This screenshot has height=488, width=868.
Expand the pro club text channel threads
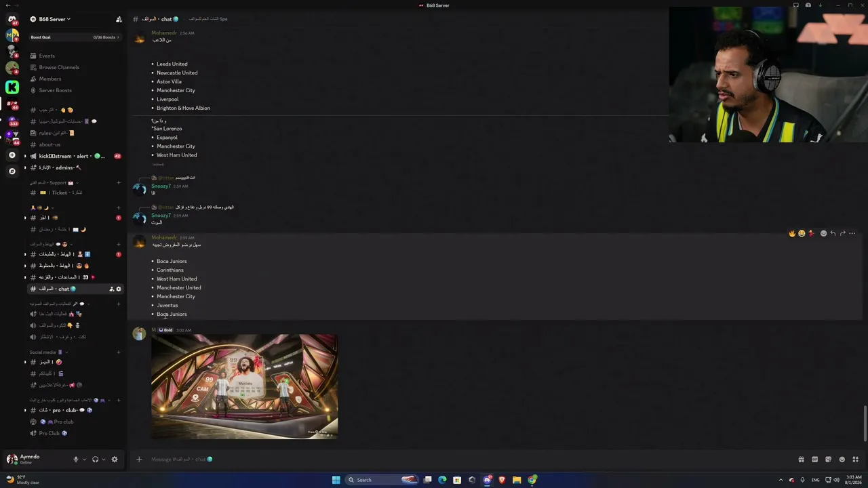25,410
